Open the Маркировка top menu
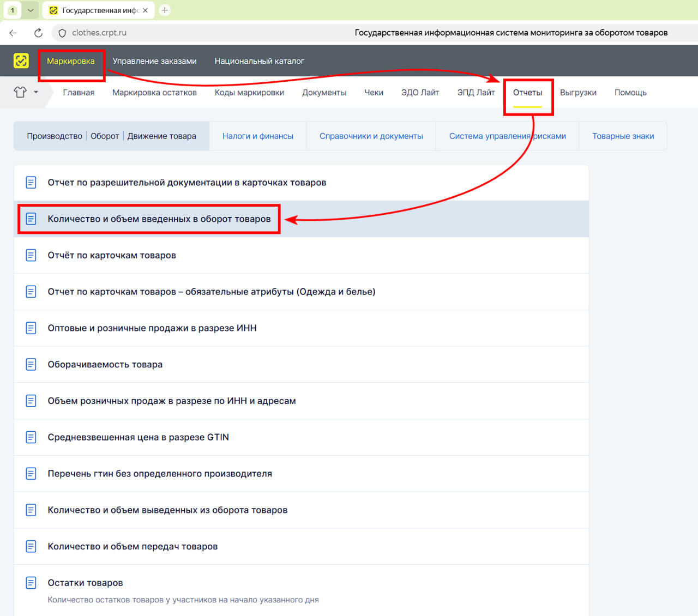Image resolution: width=698 pixels, height=616 pixels. click(71, 61)
